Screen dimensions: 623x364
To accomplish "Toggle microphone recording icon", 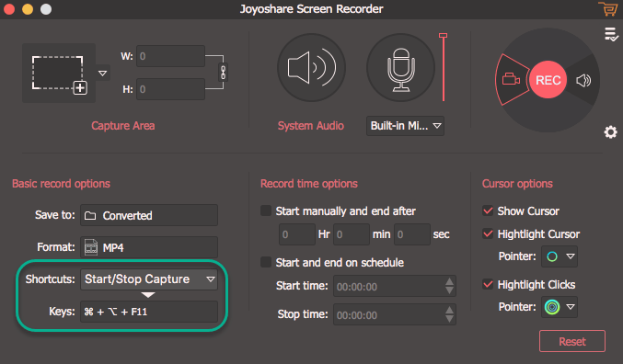I will coord(400,68).
